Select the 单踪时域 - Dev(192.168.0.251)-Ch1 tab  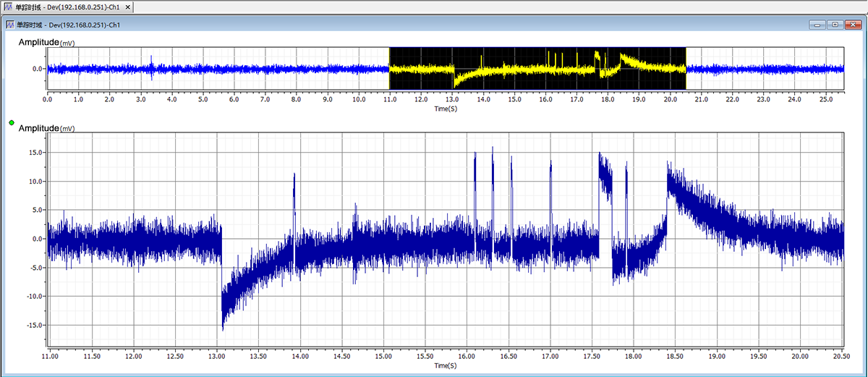(68, 7)
